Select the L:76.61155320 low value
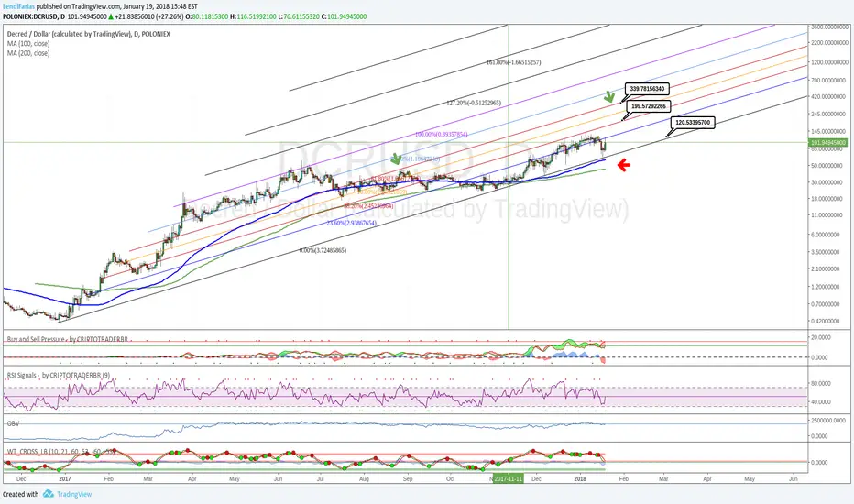The image size is (854, 504). (299, 16)
